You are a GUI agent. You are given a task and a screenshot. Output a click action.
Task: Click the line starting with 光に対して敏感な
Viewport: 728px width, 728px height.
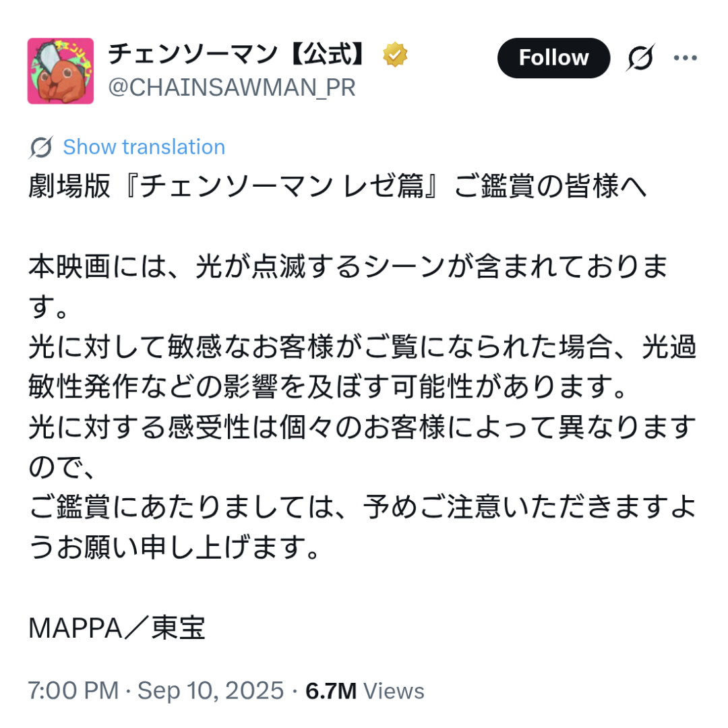(x=363, y=348)
